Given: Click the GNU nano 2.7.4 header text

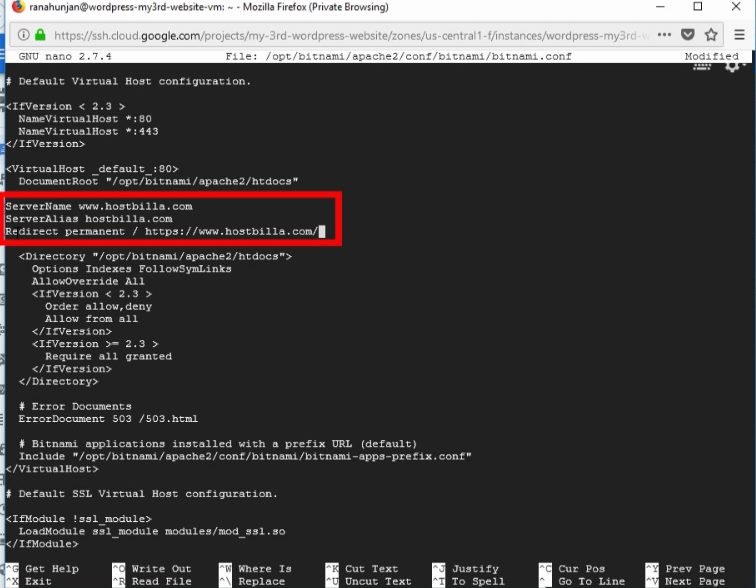Looking at the screenshot, I should pyautogui.click(x=65, y=56).
